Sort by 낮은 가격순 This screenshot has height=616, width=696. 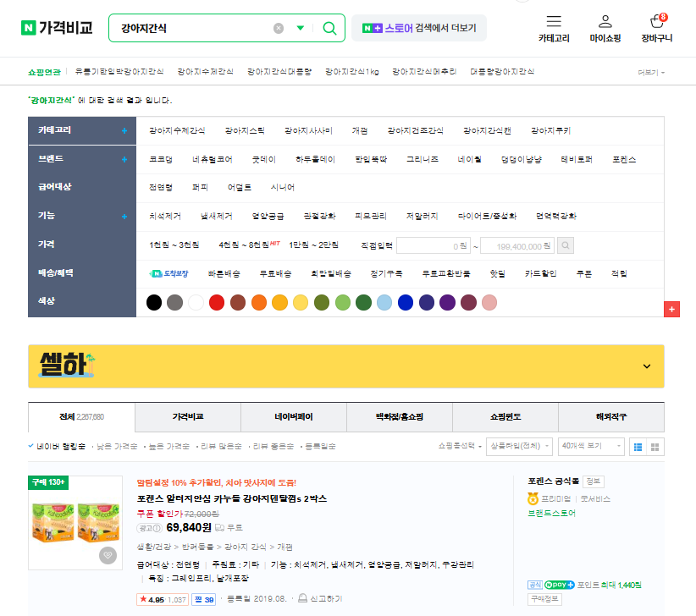click(x=117, y=446)
